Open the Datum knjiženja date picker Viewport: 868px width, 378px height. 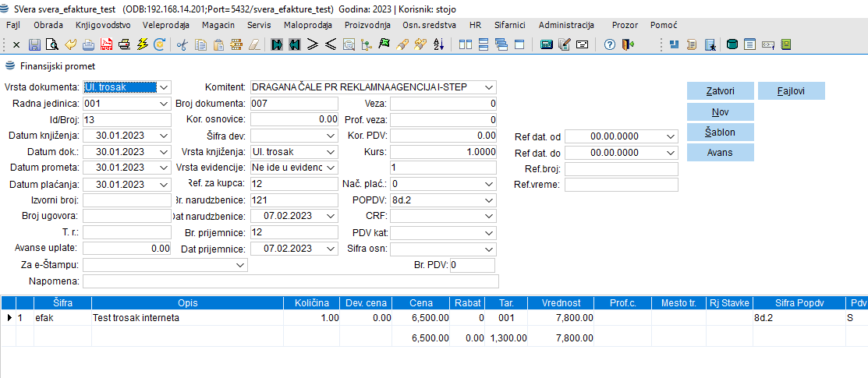pos(164,136)
